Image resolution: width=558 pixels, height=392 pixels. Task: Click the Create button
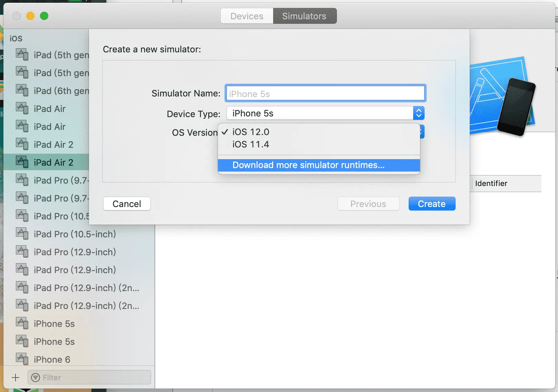point(432,204)
